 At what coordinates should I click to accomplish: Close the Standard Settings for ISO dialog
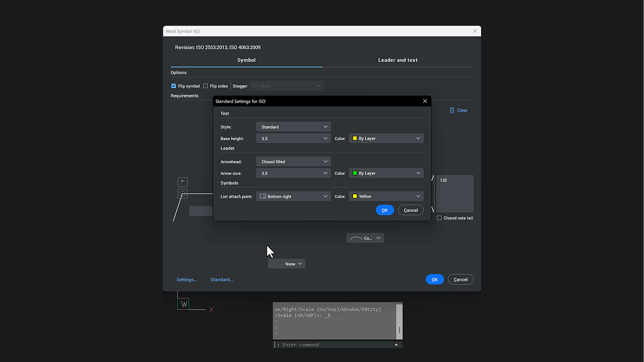pyautogui.click(x=425, y=101)
